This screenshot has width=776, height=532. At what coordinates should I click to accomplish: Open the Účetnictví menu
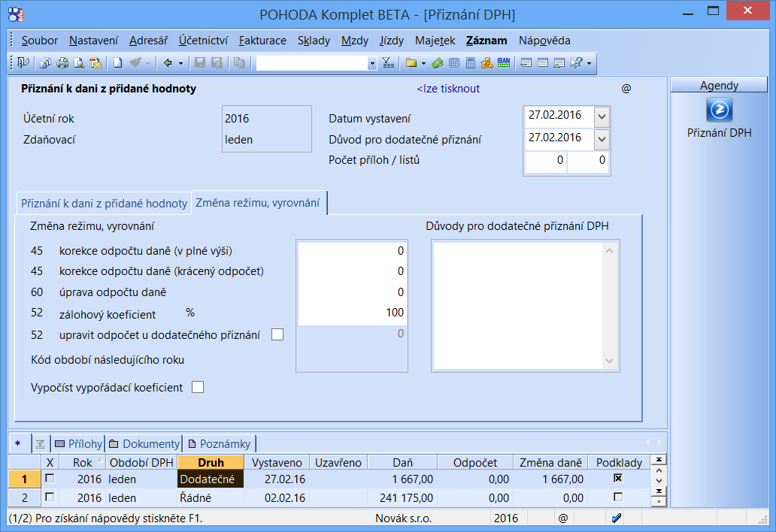pyautogui.click(x=204, y=41)
